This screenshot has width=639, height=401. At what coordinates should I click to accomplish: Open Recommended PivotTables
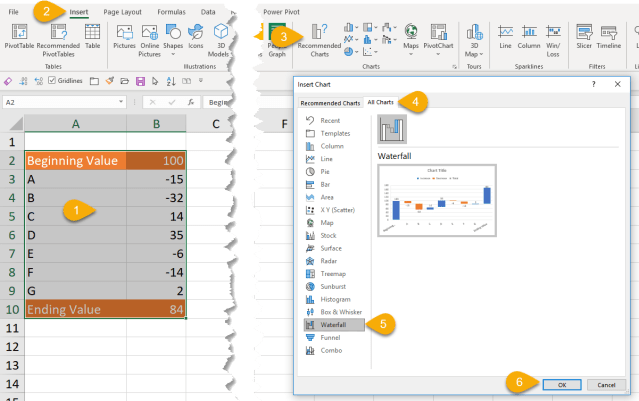pos(58,40)
